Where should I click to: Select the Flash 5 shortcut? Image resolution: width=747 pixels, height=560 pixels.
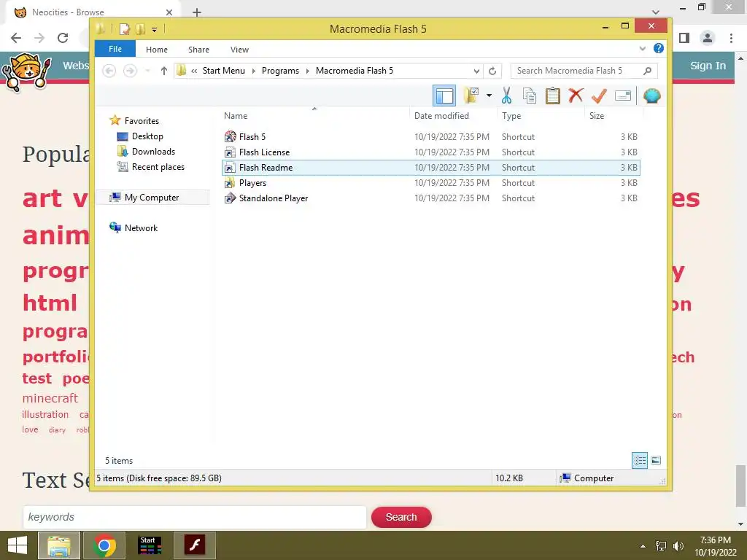(x=252, y=136)
